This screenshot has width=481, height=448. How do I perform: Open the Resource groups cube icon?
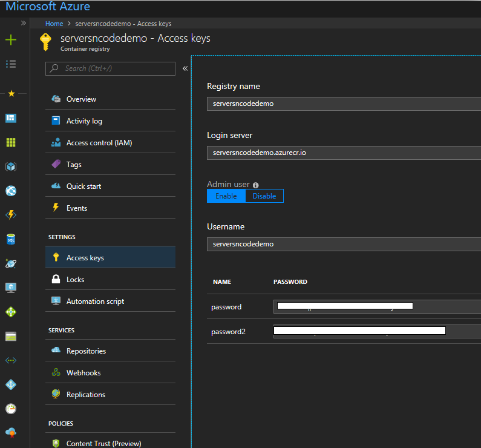(11, 166)
